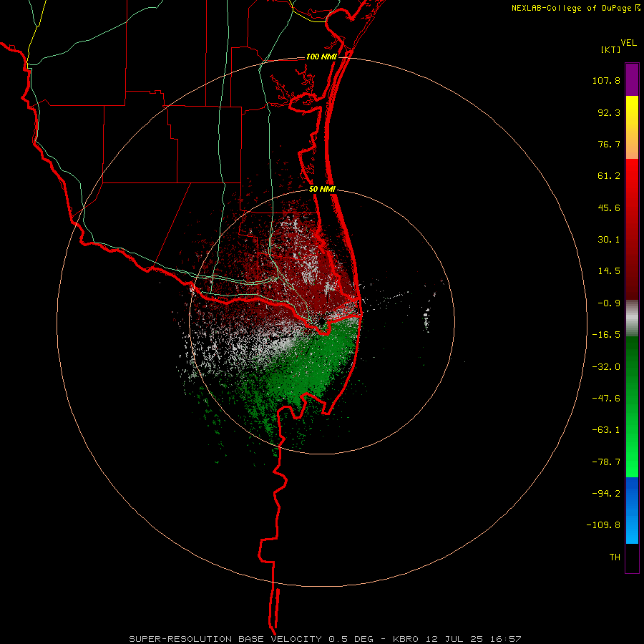
Task: Click the -63.1 legend value
Action: tap(606, 430)
